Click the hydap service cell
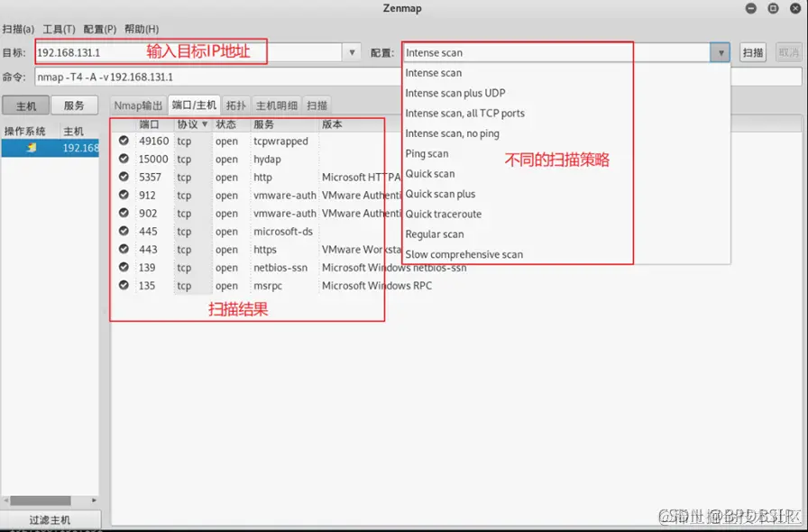This screenshot has height=532, width=808. click(x=267, y=159)
